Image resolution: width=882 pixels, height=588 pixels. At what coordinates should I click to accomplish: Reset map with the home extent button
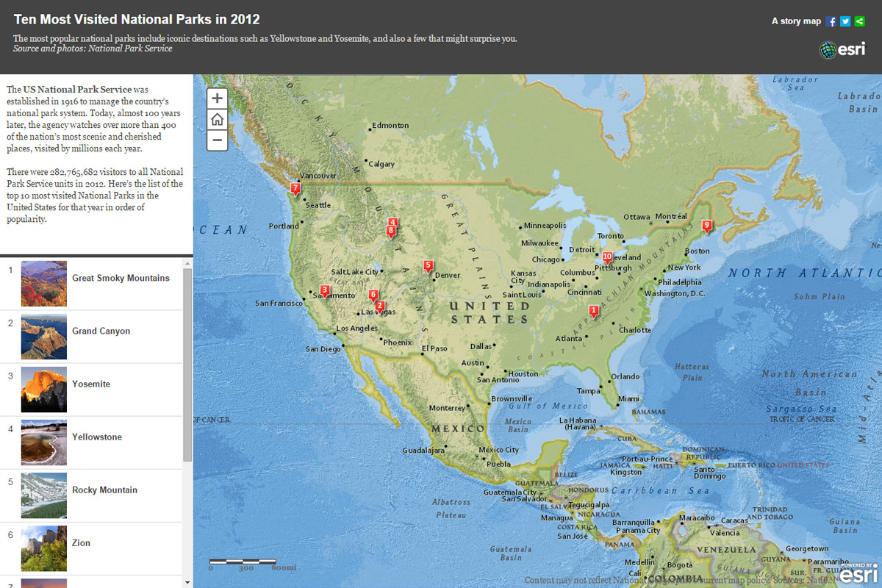(218, 119)
